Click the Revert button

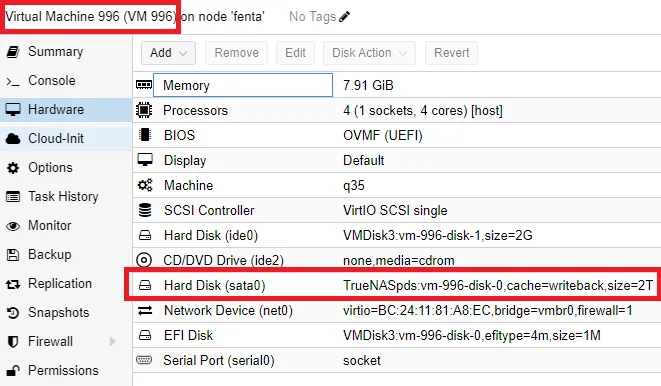coord(451,53)
